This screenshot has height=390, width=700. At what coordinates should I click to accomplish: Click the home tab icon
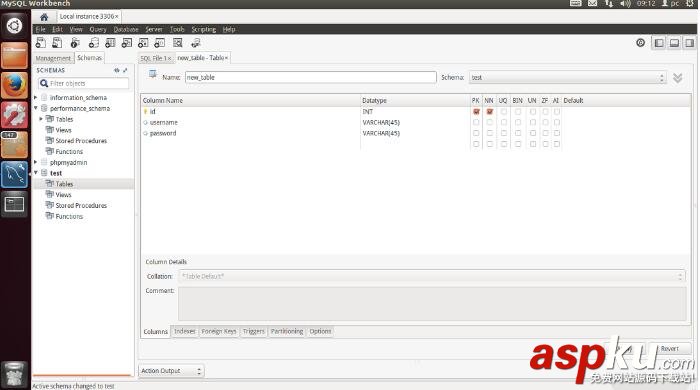pos(44,17)
